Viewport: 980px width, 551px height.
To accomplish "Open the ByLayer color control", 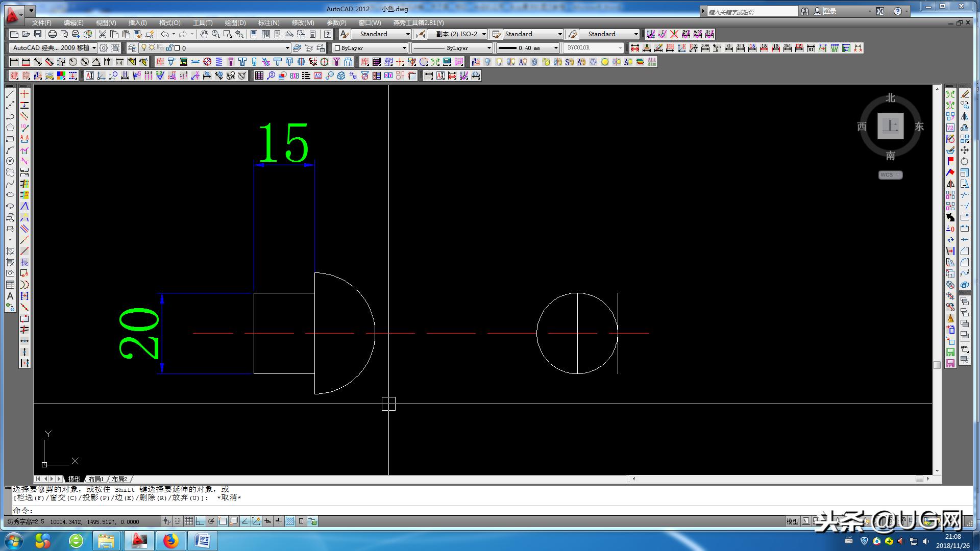I will click(x=370, y=48).
